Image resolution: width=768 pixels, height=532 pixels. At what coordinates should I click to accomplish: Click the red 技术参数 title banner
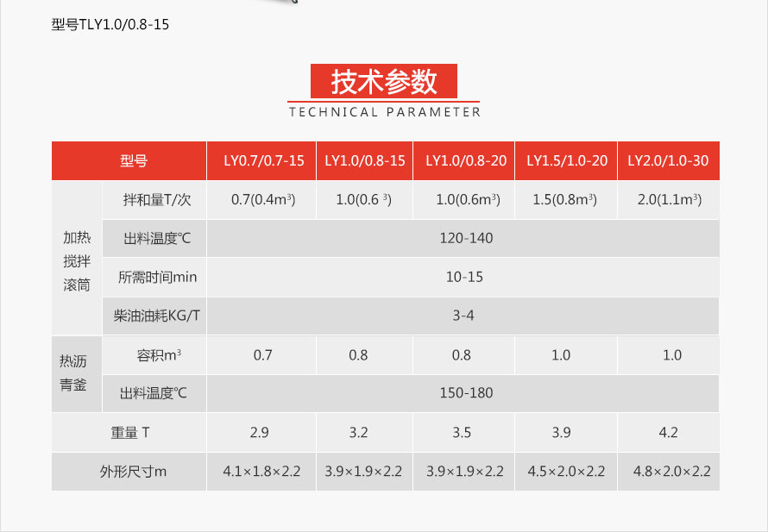pos(383,81)
